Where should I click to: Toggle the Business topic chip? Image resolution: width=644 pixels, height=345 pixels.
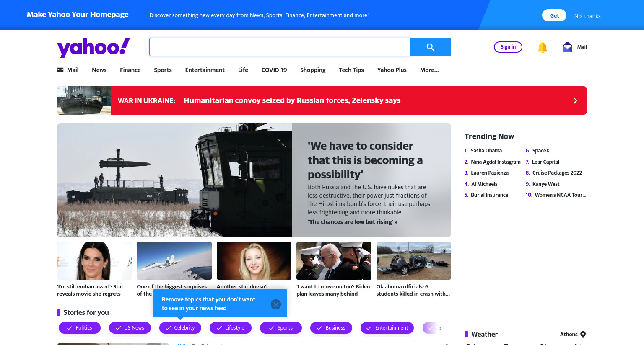[331, 328]
